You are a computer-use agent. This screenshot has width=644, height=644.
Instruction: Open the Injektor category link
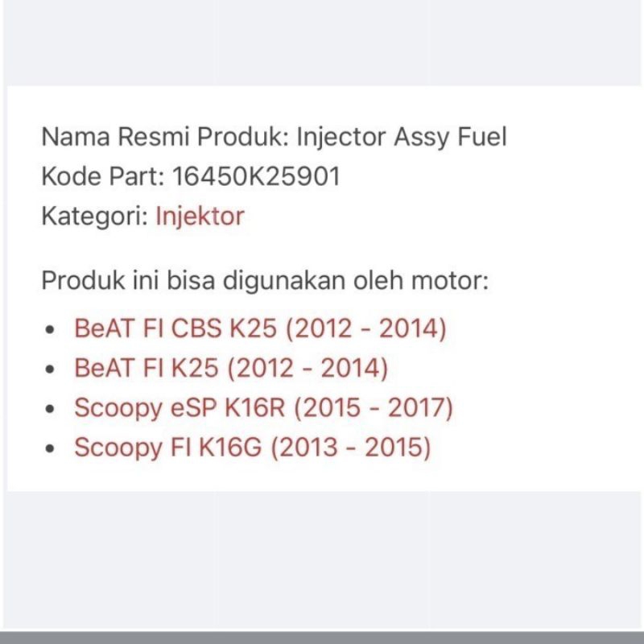click(x=200, y=216)
